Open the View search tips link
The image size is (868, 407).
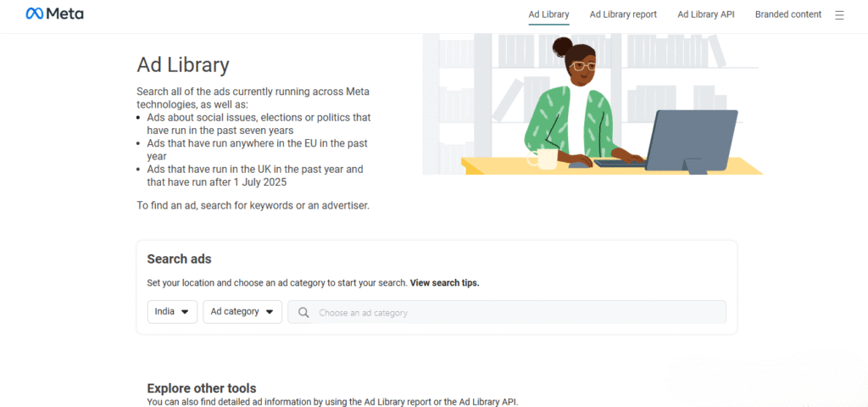coord(444,283)
